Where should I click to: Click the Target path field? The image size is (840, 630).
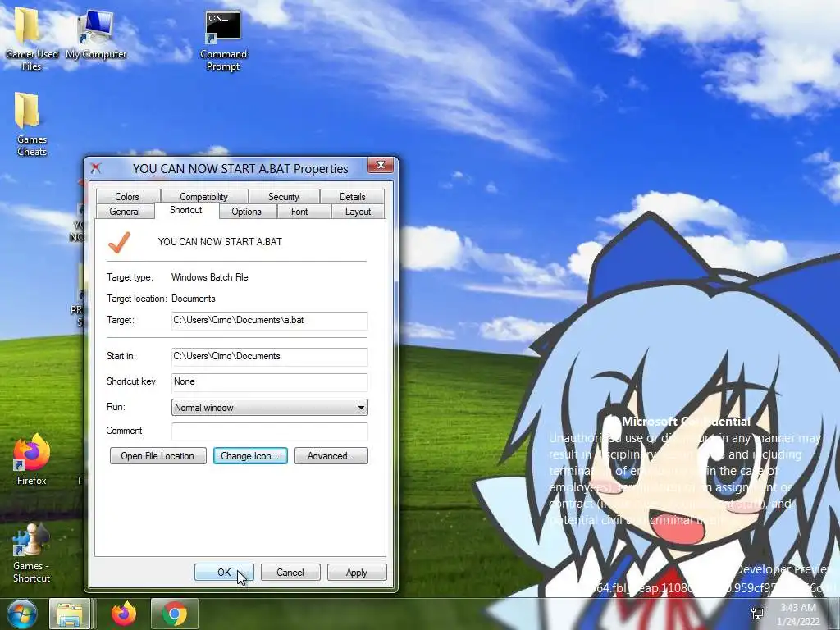click(269, 321)
